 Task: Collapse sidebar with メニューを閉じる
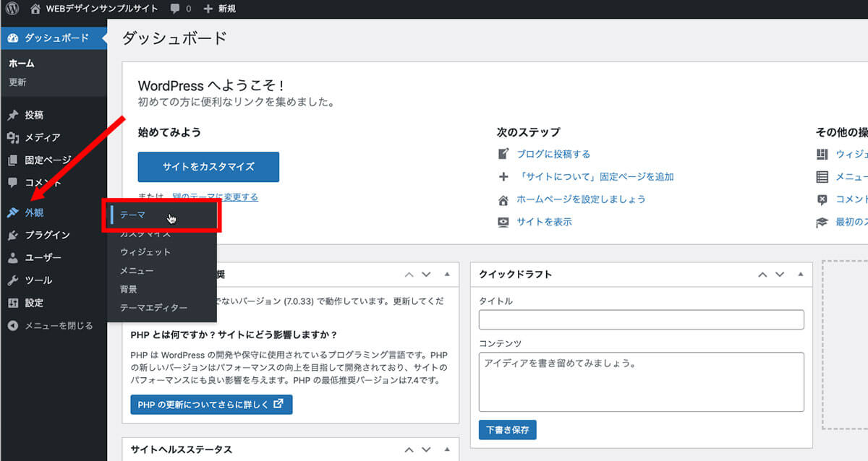(x=51, y=326)
